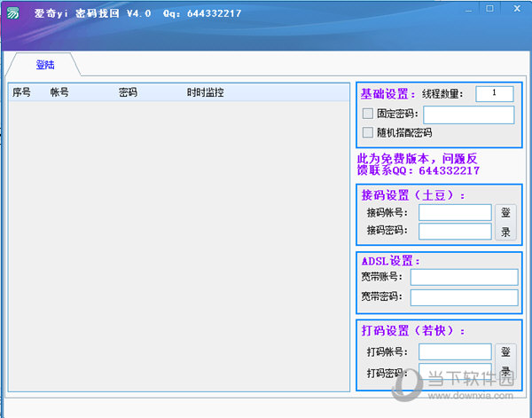This screenshot has width=532, height=418.
Task: Click the 密码 column header
Action: coord(129,91)
